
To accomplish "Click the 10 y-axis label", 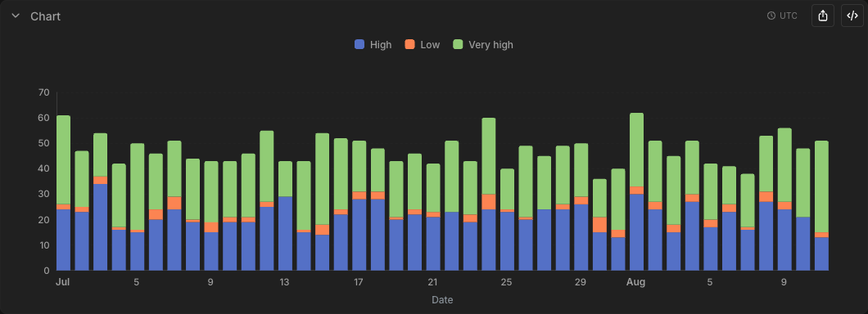I will [43, 245].
